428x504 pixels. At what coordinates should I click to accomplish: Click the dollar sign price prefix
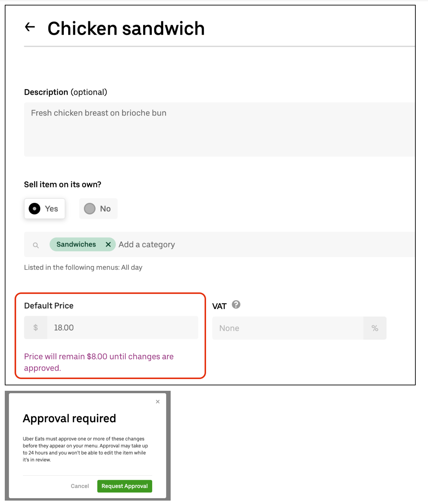(x=35, y=328)
